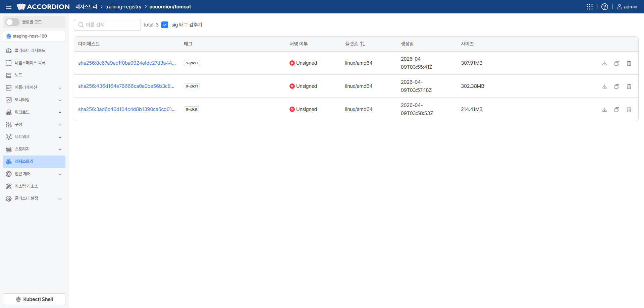
Task: Open 클러스터 대시보드 in sidebar
Action: 34,51
